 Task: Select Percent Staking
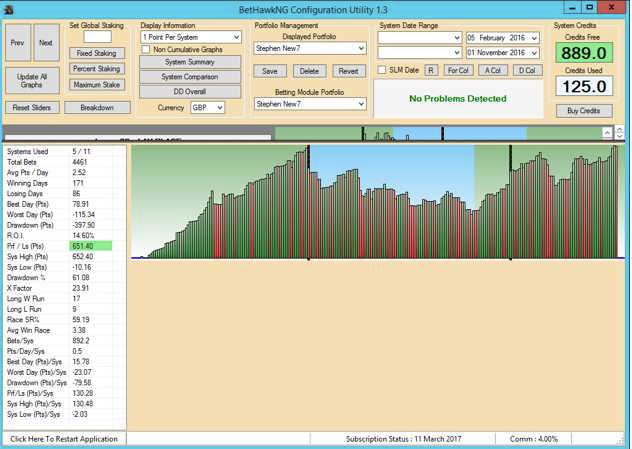(97, 69)
